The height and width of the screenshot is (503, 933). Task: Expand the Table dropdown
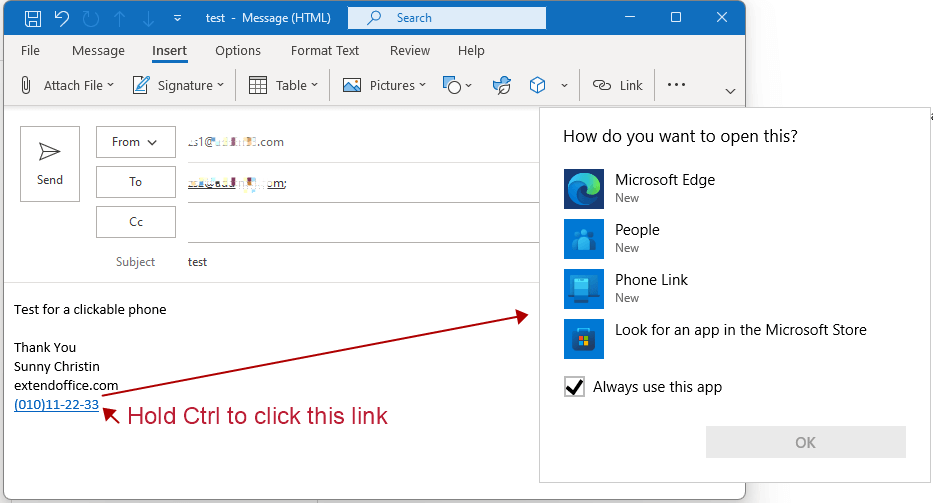tap(284, 86)
